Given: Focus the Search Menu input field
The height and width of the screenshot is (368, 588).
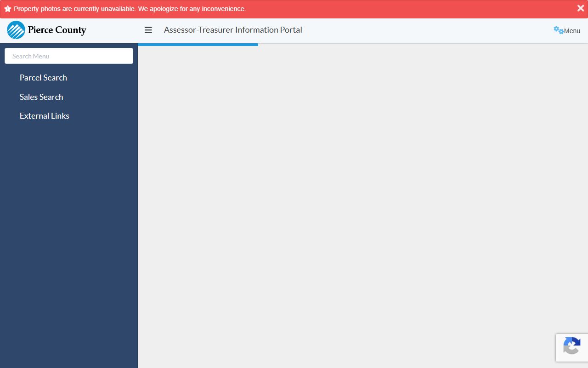Looking at the screenshot, I should coord(69,56).
